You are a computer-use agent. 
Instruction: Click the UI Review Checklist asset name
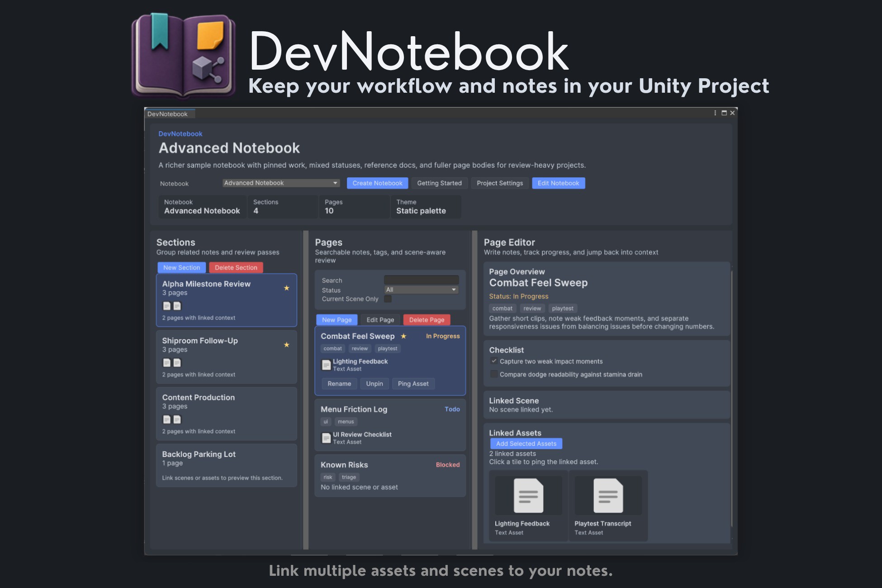tap(362, 435)
